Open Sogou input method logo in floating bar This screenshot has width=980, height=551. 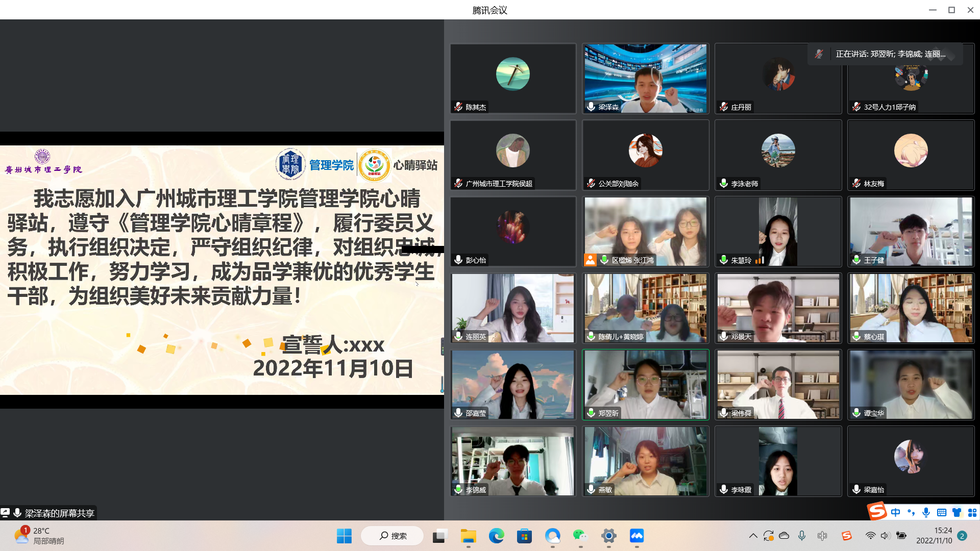877,511
